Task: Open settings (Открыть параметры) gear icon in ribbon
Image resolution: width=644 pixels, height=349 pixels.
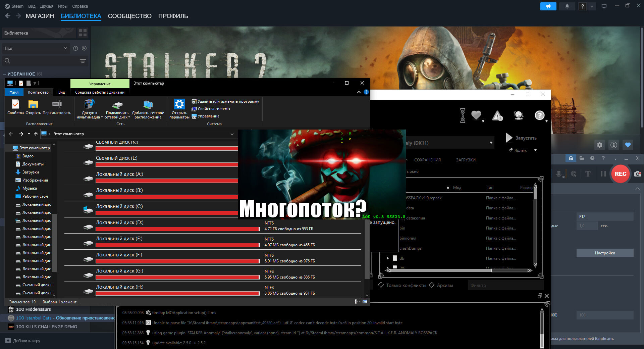Action: pos(179,104)
